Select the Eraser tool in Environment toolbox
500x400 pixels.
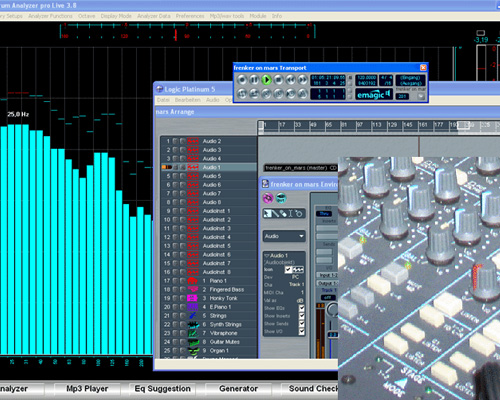point(283,213)
